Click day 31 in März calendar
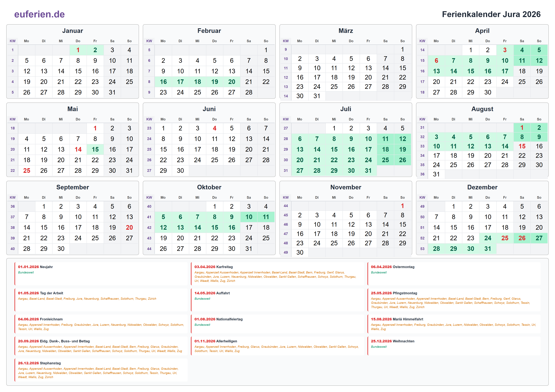 click(x=317, y=96)
